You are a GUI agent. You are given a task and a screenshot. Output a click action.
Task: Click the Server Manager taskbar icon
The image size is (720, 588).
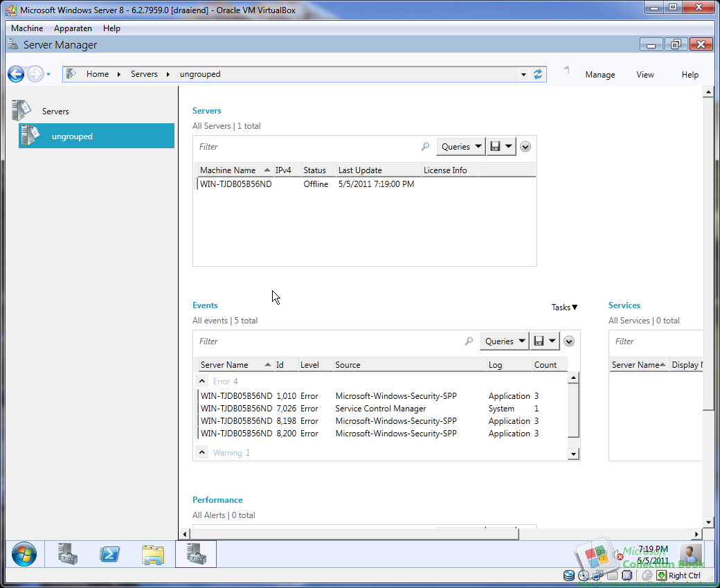pyautogui.click(x=195, y=554)
